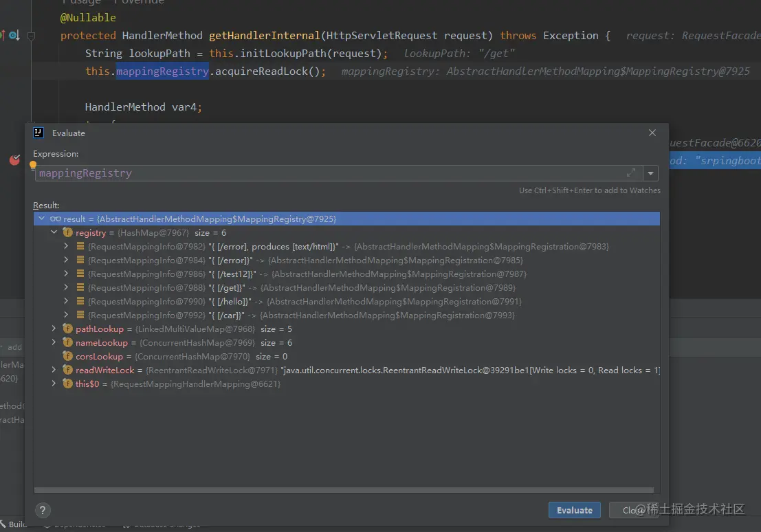The height and width of the screenshot is (532, 761).
Task: Click the nameLookup field icon
Action: (68, 342)
